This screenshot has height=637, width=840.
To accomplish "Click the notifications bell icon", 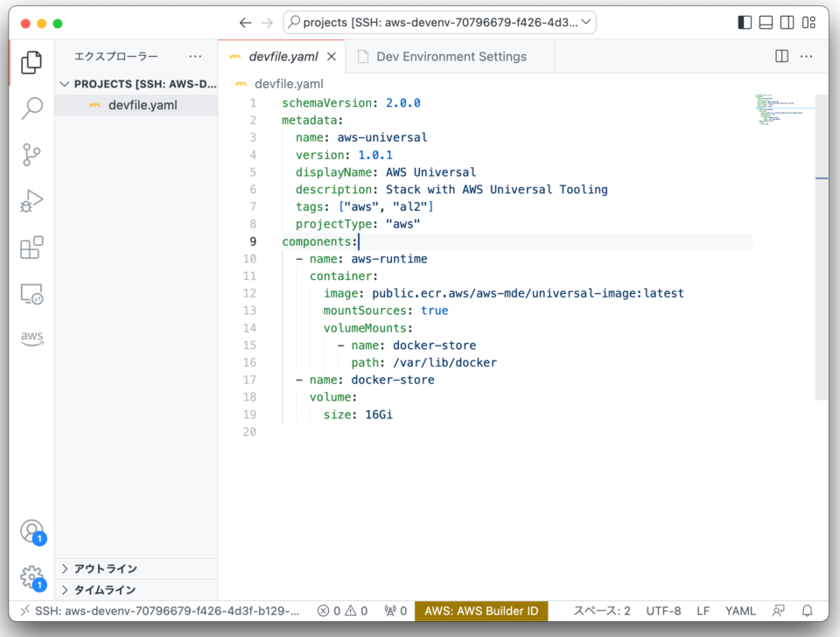I will [806, 611].
